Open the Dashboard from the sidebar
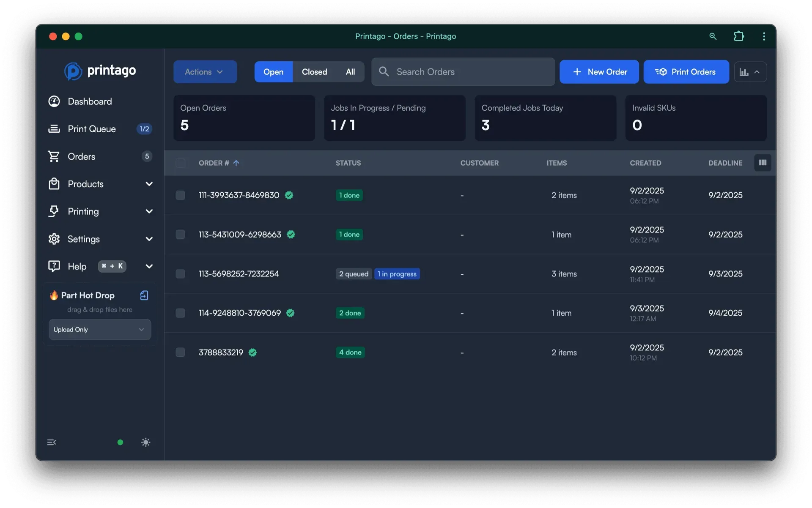 tap(90, 101)
